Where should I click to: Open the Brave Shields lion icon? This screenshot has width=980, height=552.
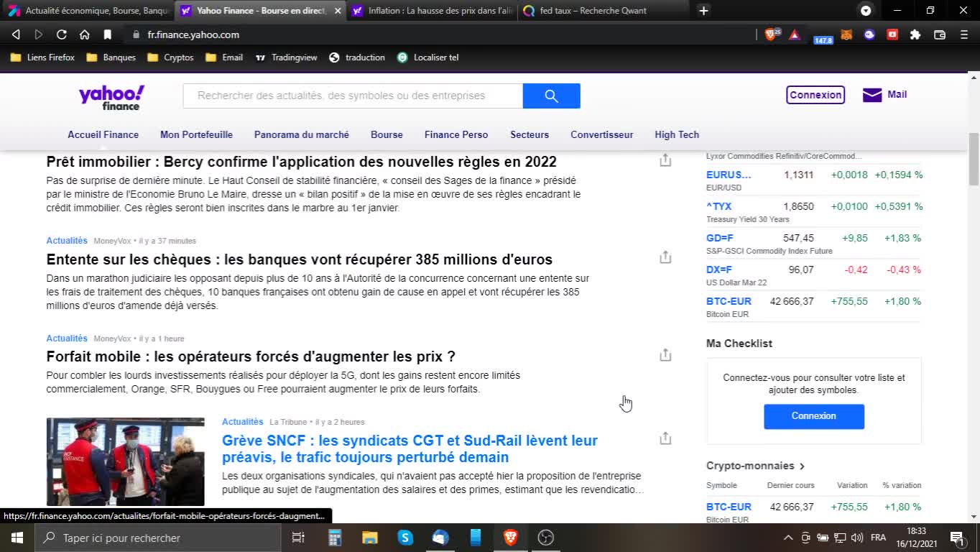(x=771, y=34)
